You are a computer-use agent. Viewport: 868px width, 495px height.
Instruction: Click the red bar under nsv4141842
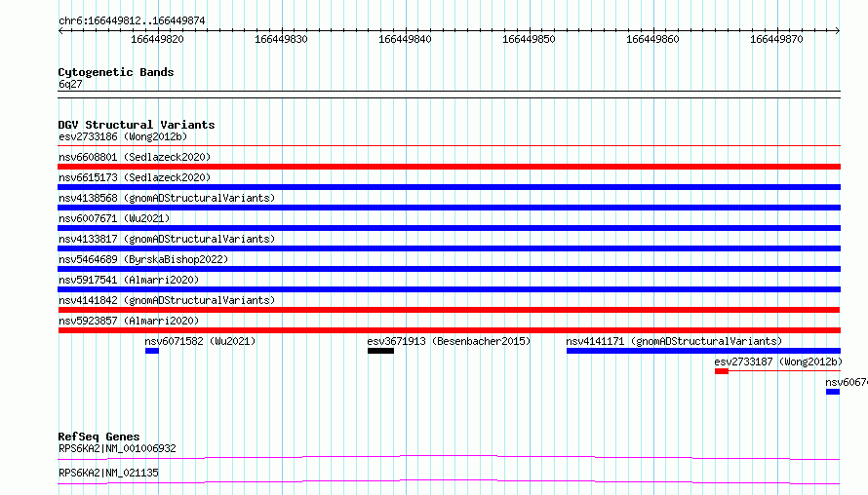coord(449,310)
